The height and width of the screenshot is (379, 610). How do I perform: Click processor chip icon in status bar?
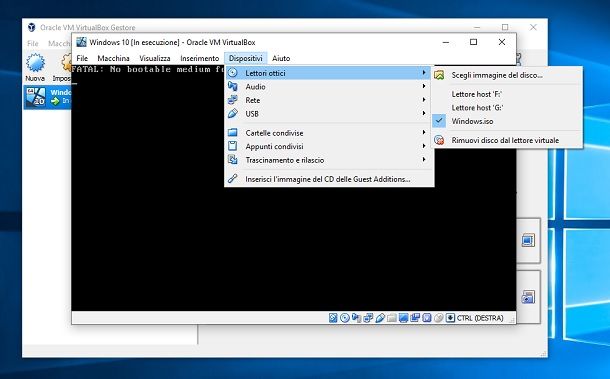point(427,318)
